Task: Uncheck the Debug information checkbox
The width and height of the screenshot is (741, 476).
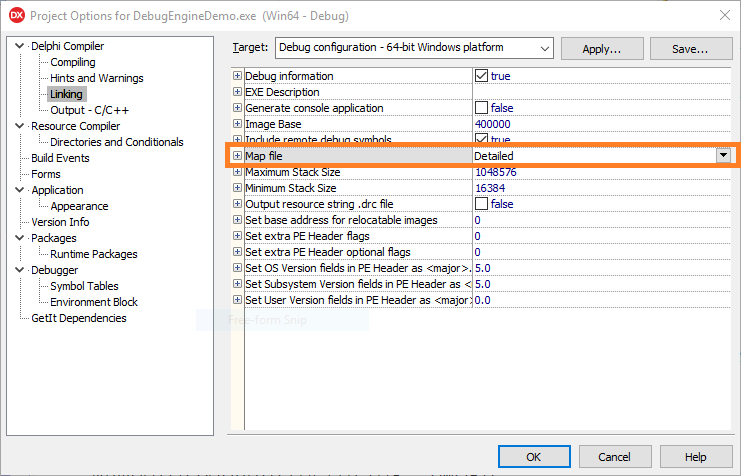Action: tap(482, 76)
